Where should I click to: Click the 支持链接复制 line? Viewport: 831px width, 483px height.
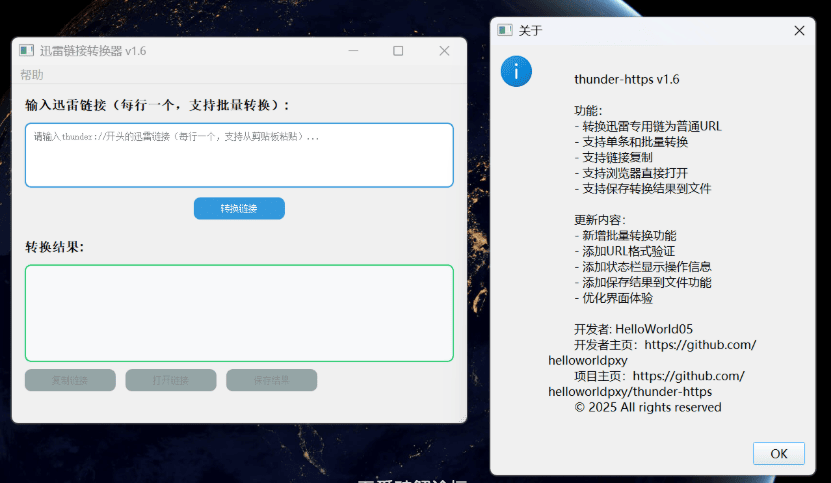pos(613,157)
